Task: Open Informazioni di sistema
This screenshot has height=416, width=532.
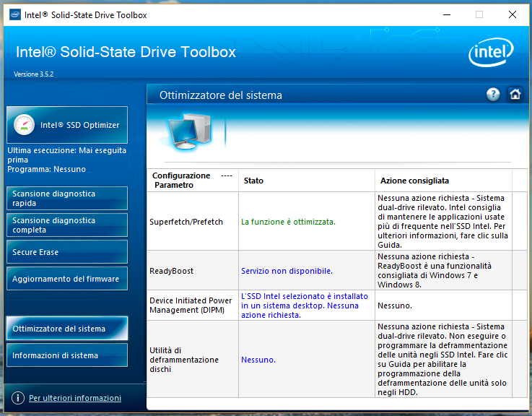Action: [67, 355]
